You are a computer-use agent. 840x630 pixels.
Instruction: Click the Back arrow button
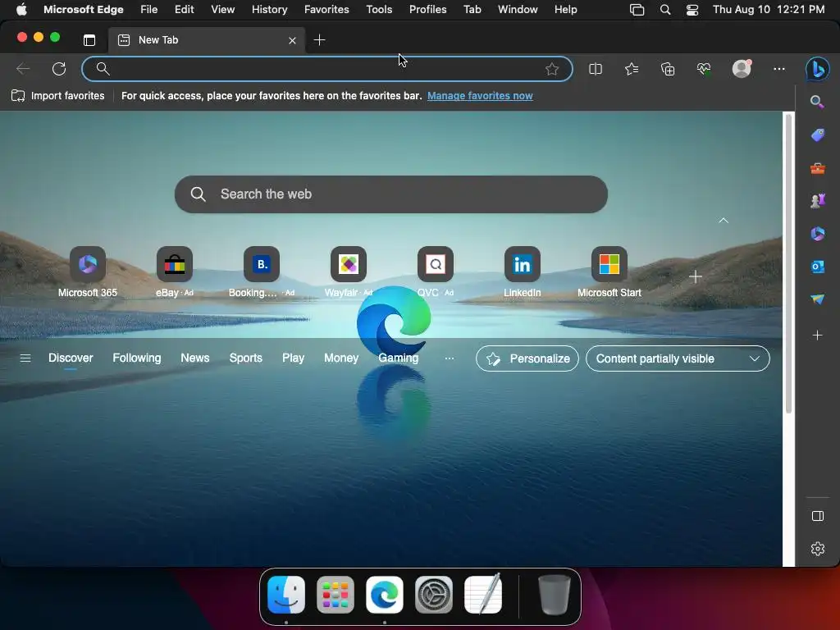coord(23,69)
